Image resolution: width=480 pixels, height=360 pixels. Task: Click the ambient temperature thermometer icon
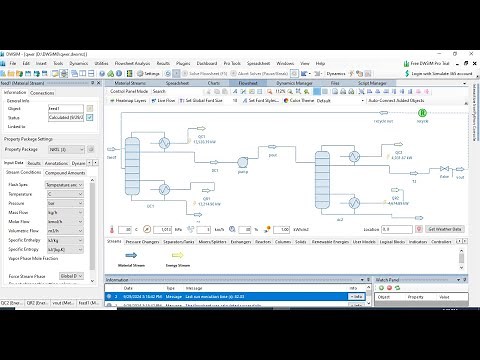coord(112,229)
